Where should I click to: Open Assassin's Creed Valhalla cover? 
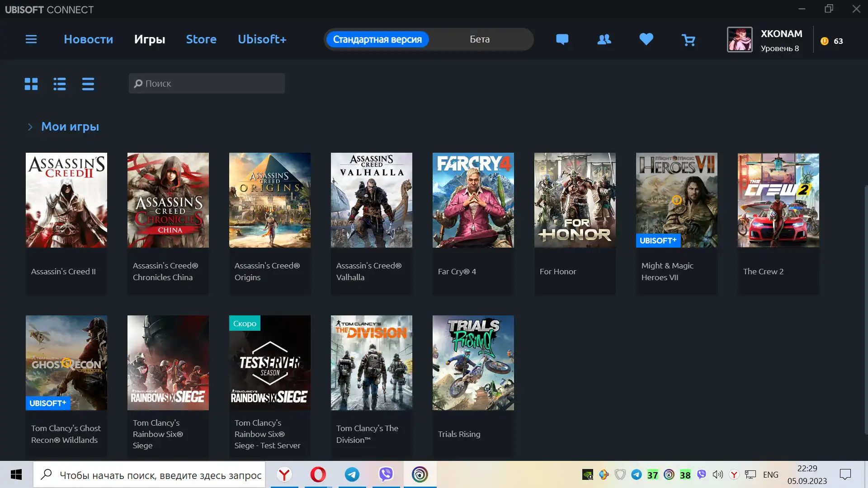[x=372, y=200]
